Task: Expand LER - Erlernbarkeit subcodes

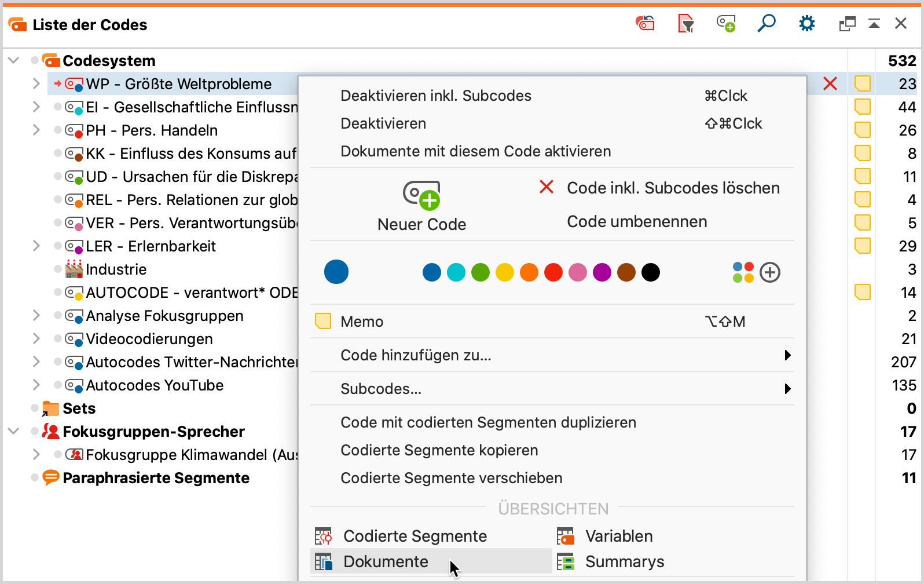Action: [x=36, y=246]
